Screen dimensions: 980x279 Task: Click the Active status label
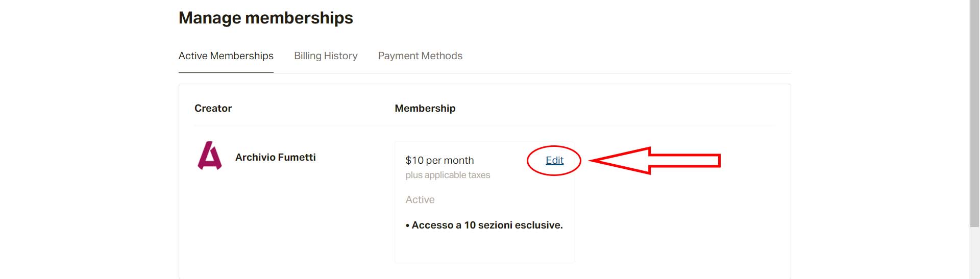pos(420,199)
